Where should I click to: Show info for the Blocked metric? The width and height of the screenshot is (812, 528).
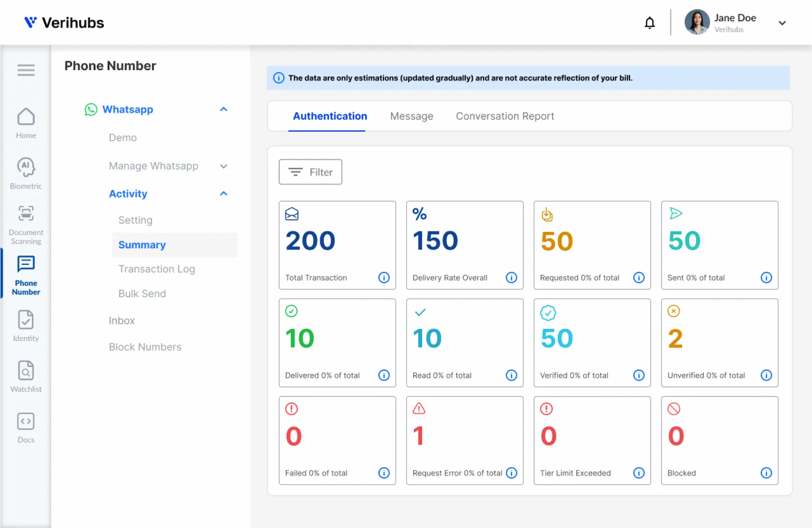tap(766, 473)
